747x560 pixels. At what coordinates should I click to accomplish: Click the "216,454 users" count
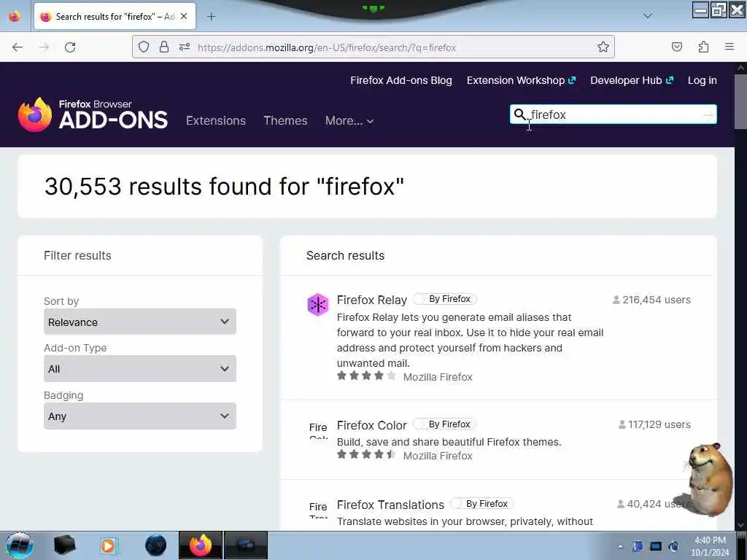651,300
